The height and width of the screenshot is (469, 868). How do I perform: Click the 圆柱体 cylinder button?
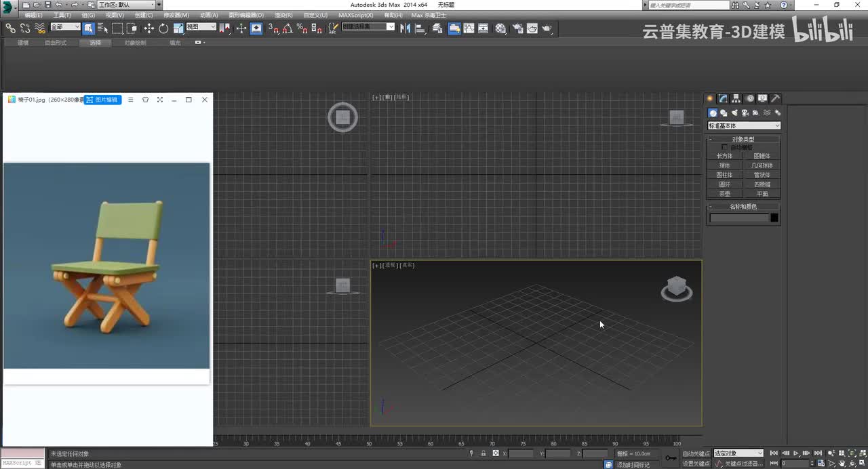(x=724, y=175)
